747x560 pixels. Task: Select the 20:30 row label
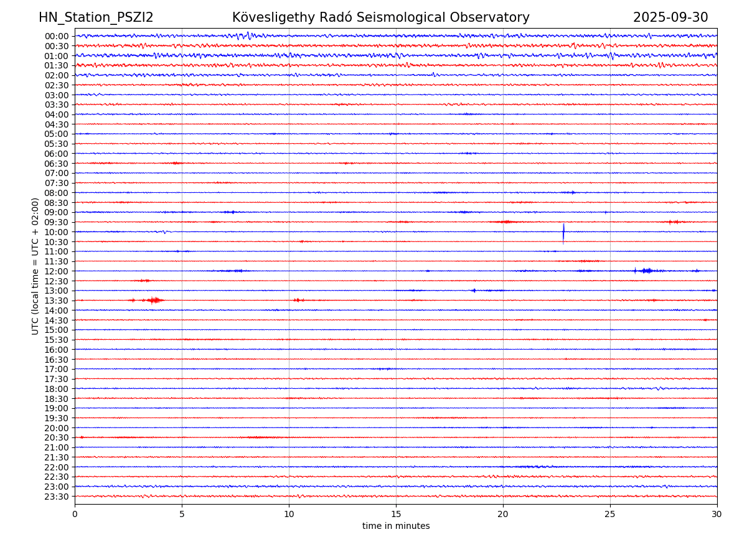(57, 438)
